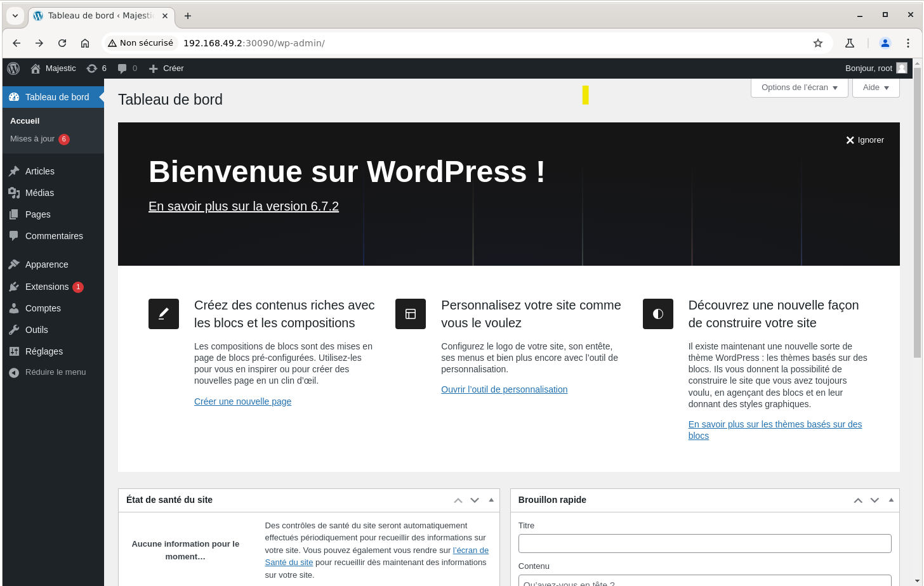Click the Apparence paintbrush icon
Screen dimensions: 924x586
(x=14, y=264)
